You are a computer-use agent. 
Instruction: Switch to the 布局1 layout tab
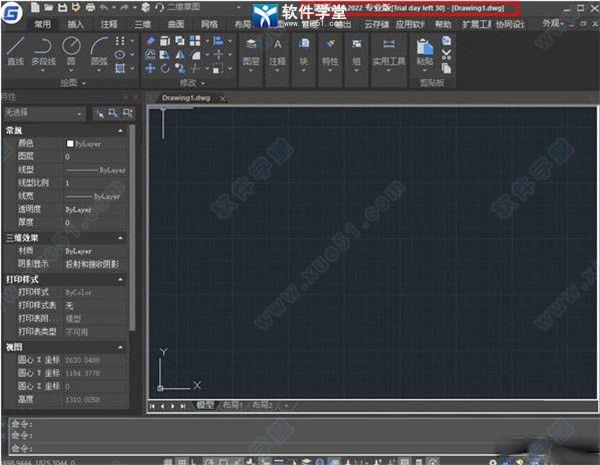[232, 405]
